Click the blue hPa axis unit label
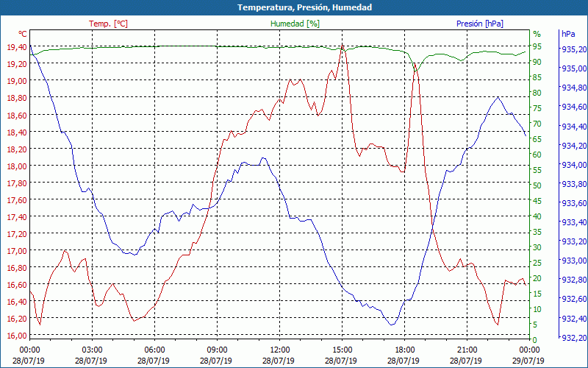This screenshot has height=368, width=588. 568,34
